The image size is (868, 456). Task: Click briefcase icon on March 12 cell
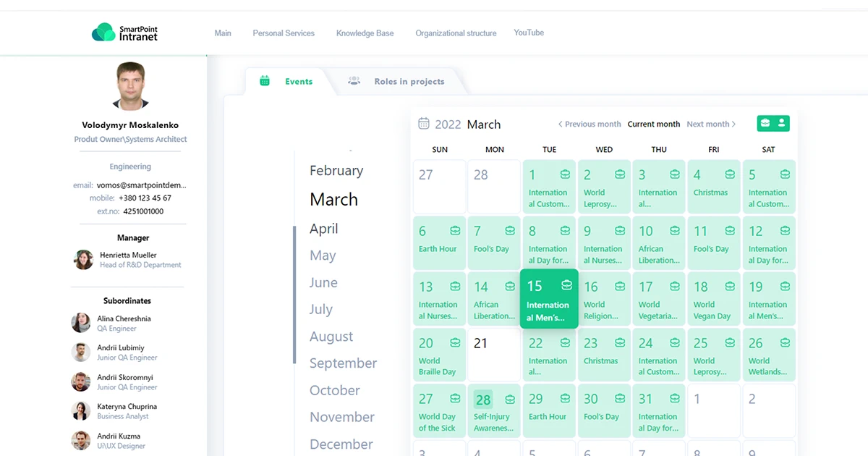tap(785, 231)
